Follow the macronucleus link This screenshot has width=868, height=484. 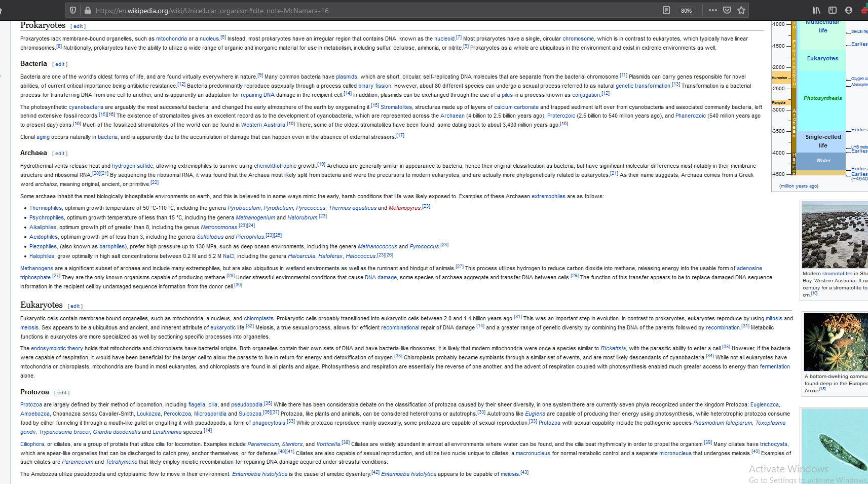coord(533,454)
